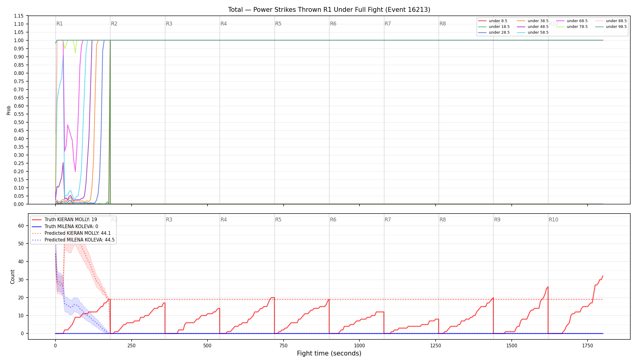Click the R6 round marker in the Prob chart
Image resolution: width=637 pixels, height=364 pixels.
(333, 24)
